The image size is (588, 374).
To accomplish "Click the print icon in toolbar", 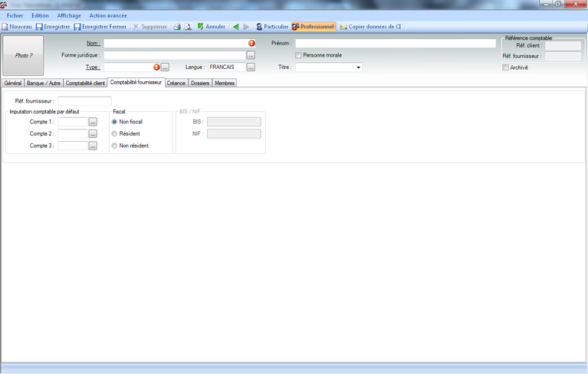I will tap(176, 27).
